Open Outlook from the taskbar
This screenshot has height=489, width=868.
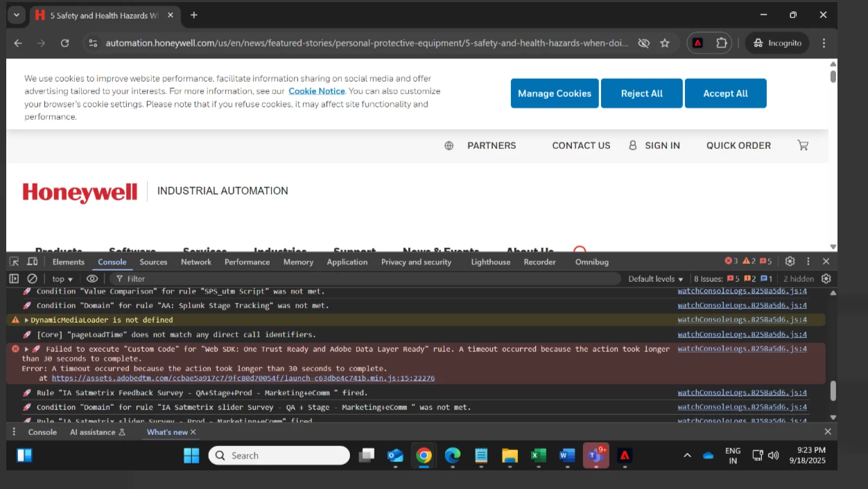[395, 455]
